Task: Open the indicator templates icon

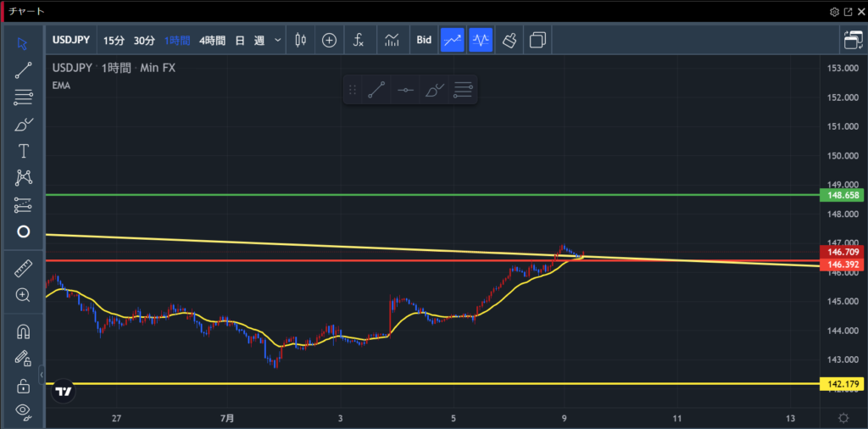Action: [392, 40]
